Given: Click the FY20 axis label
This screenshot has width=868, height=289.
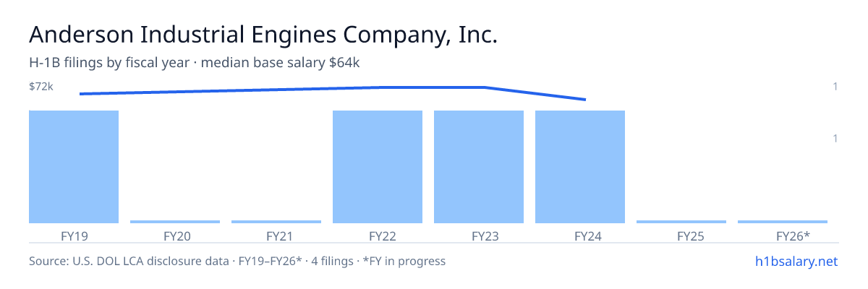Looking at the screenshot, I should tap(176, 236).
